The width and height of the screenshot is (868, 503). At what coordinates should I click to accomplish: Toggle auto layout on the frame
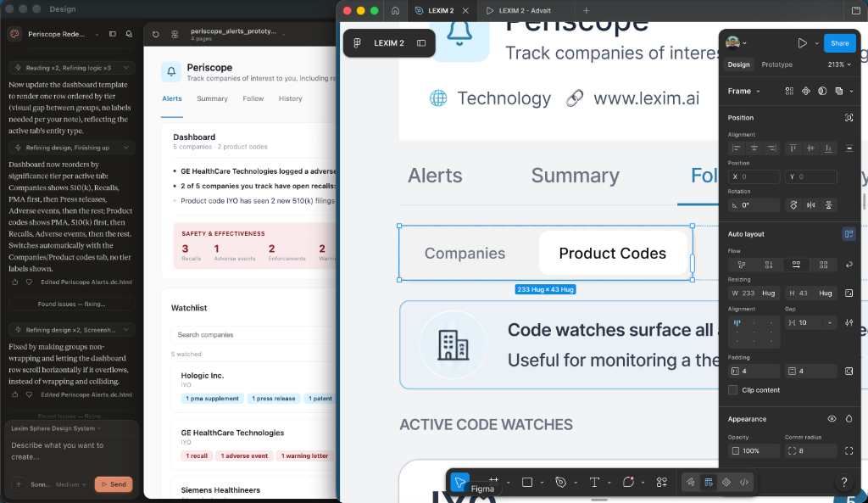849,234
